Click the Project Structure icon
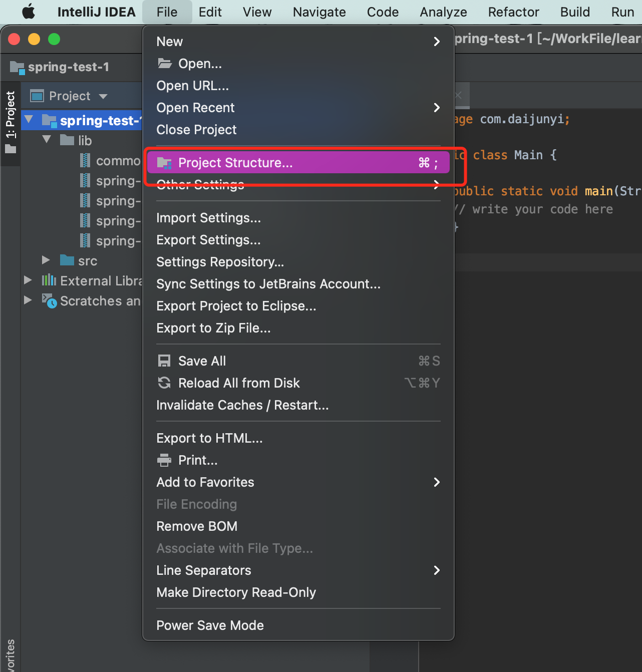The height and width of the screenshot is (672, 642). click(x=165, y=163)
